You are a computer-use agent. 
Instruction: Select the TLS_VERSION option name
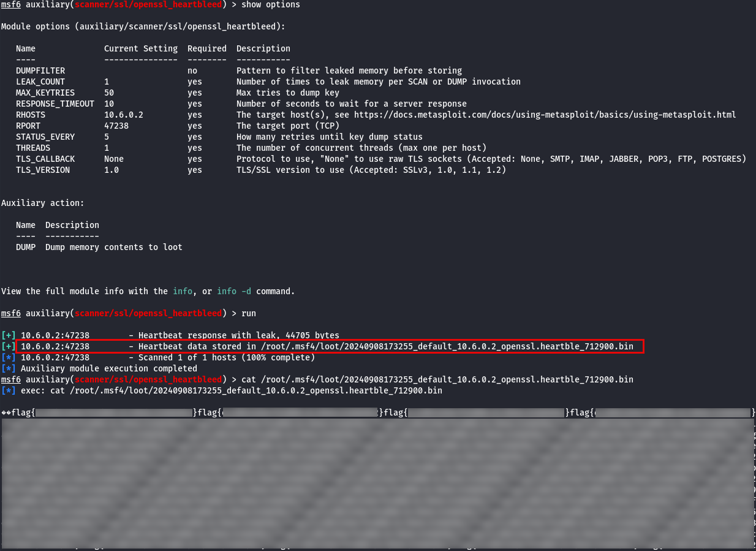(43, 170)
